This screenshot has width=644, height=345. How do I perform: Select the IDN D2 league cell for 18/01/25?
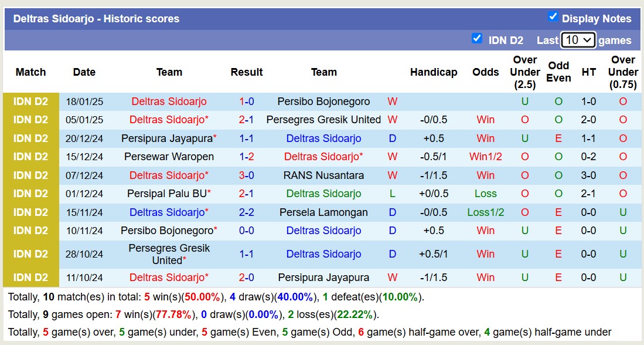pyautogui.click(x=31, y=102)
